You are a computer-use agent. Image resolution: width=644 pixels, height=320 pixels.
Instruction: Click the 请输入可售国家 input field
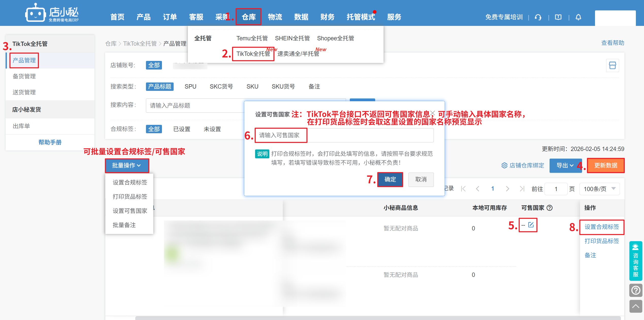coord(344,135)
